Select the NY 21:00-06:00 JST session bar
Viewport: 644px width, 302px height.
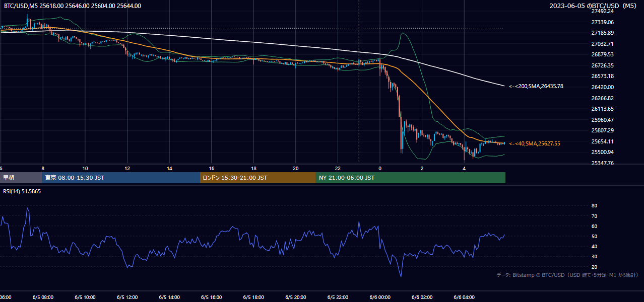(411, 178)
